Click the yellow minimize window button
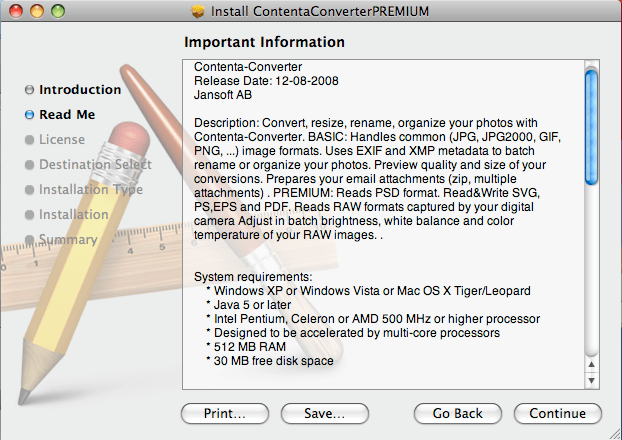The height and width of the screenshot is (440, 622). 37,11
